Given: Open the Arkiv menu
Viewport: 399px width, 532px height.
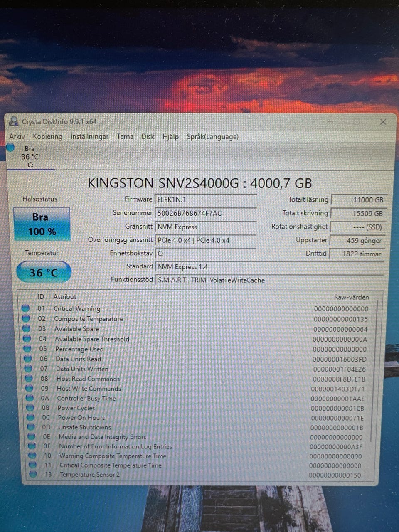Looking at the screenshot, I should click(17, 136).
